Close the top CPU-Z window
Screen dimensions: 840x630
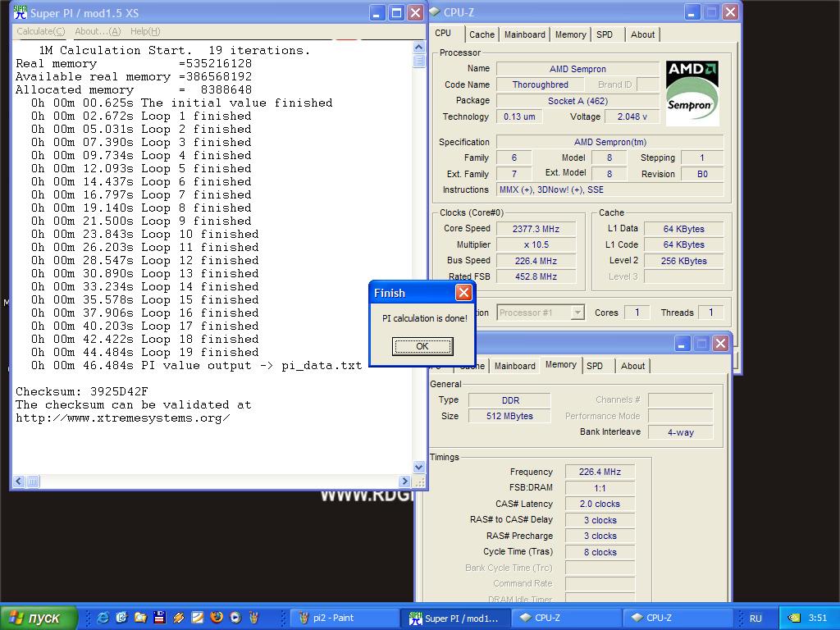click(x=730, y=11)
